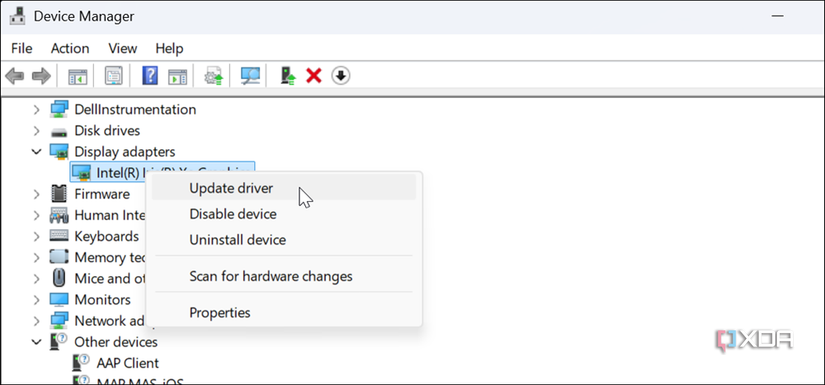Expand the Network adapters node
Screen dimensions: 825x385
click(x=36, y=321)
